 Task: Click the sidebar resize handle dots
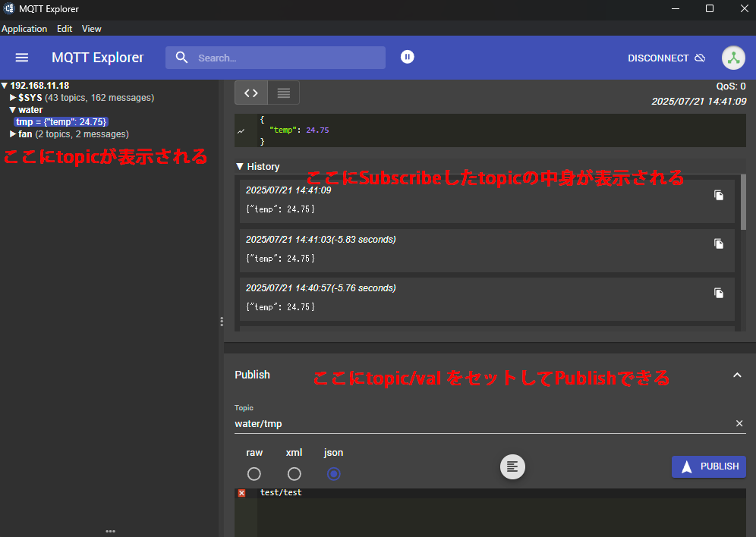(222, 322)
